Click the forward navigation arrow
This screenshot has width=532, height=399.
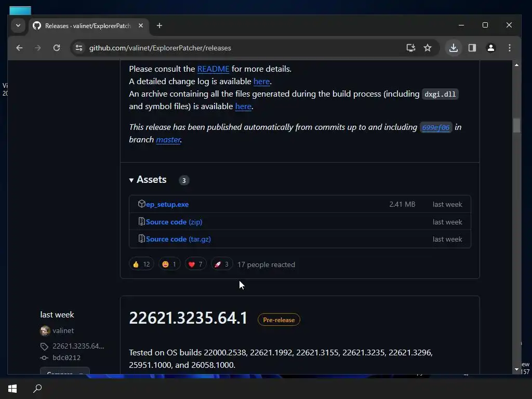(37, 48)
